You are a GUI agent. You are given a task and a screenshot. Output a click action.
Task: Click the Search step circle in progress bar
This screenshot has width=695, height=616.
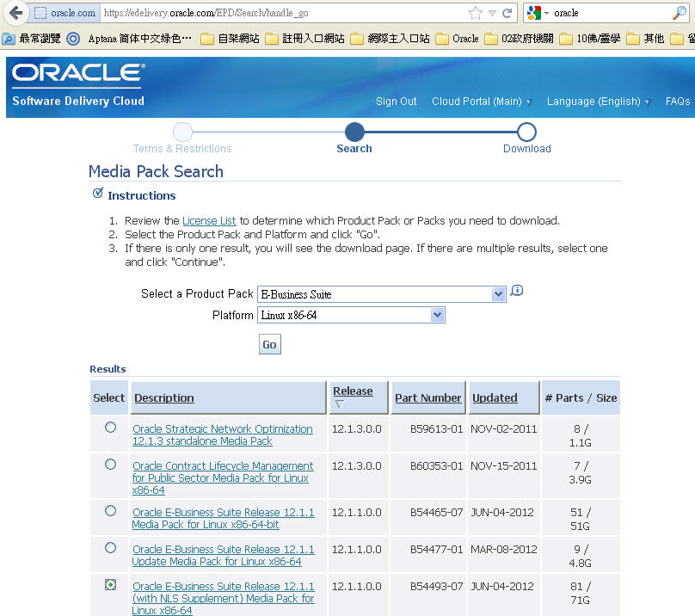(354, 133)
